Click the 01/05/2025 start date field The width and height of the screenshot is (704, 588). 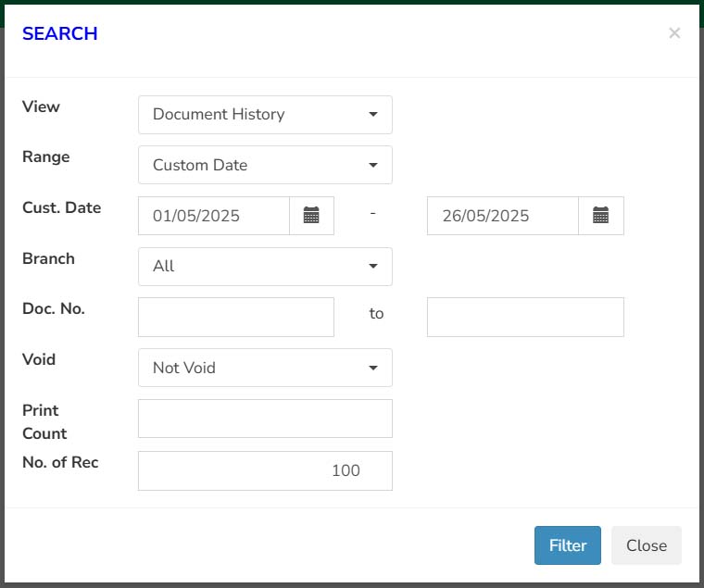(214, 216)
